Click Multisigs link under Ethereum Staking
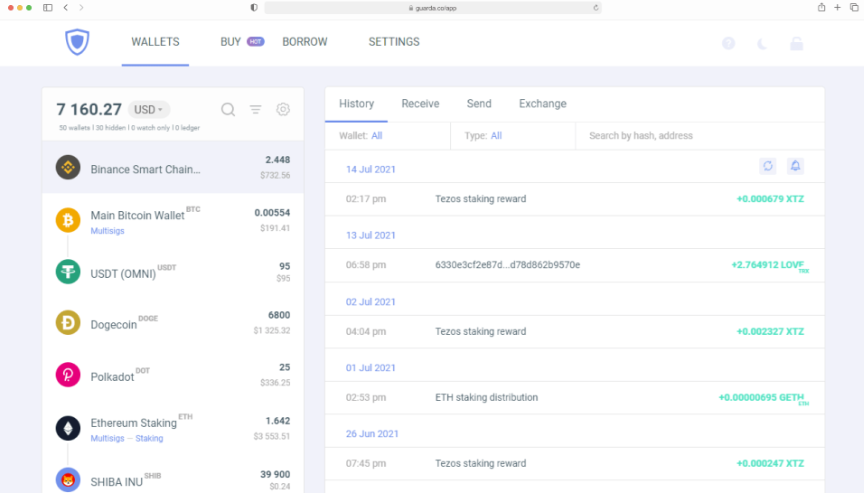This screenshot has width=864, height=495. 107,438
